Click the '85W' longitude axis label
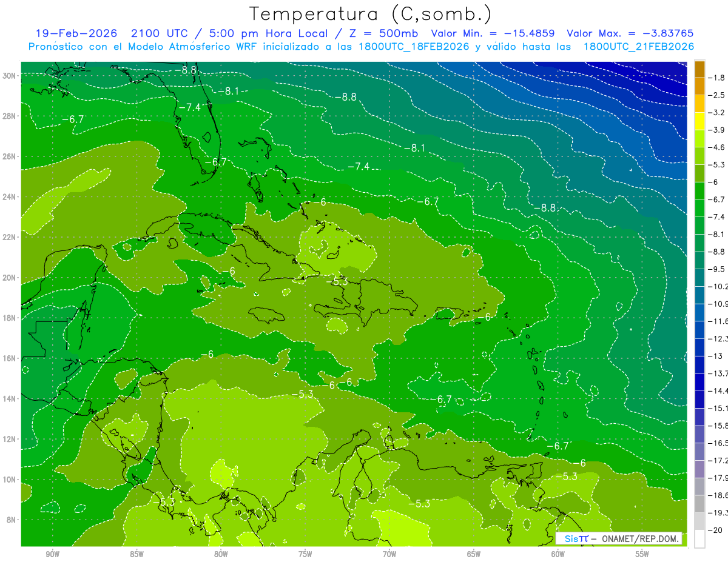This screenshot has width=728, height=562. [136, 555]
